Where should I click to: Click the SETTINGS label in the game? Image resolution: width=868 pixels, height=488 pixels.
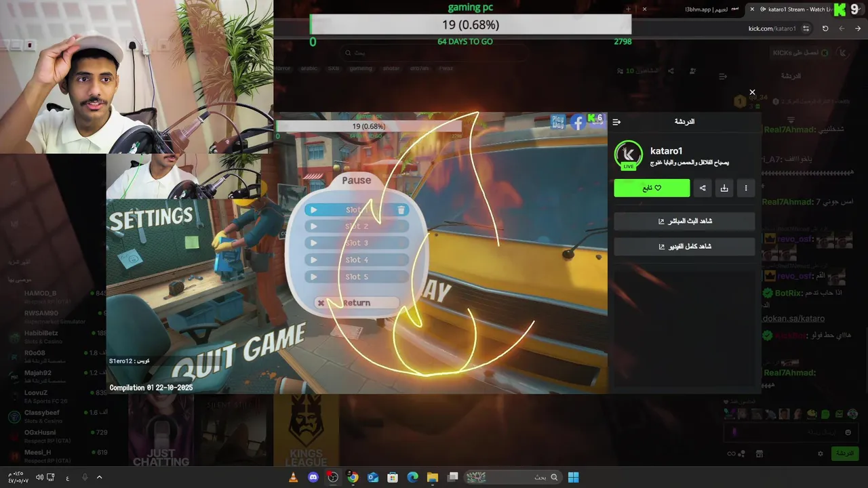[151, 218]
